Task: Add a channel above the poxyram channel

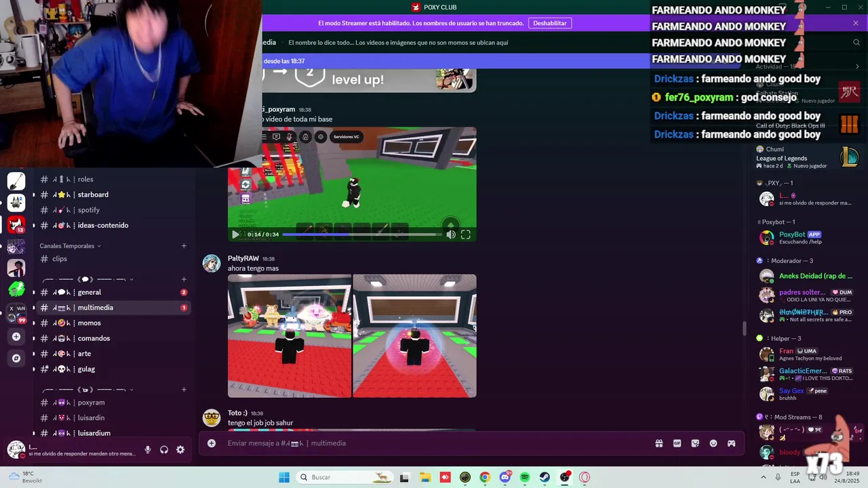Action: 184,390
